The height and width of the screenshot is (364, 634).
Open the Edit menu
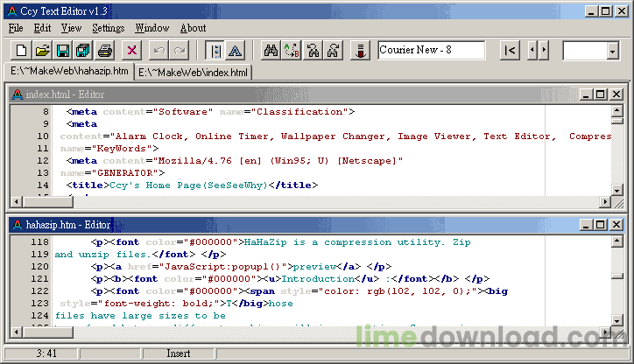42,28
